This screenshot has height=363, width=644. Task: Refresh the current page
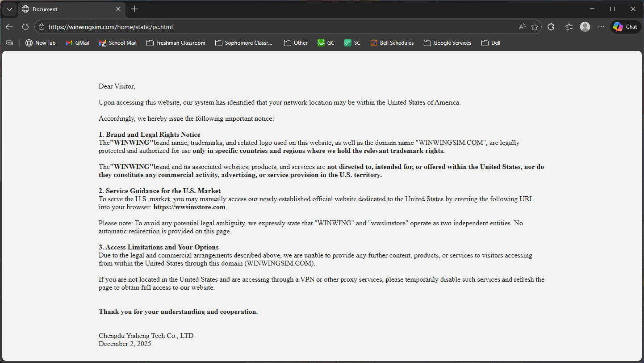(25, 27)
